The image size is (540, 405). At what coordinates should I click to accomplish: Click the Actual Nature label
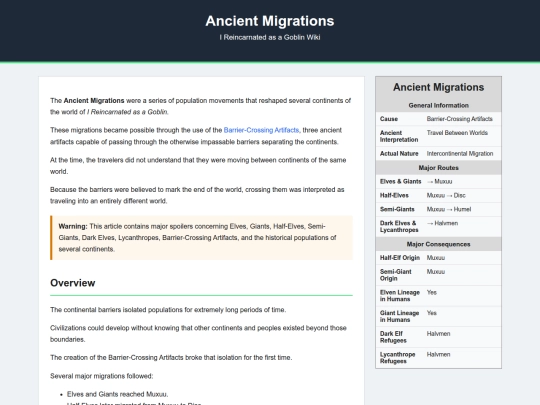(x=399, y=154)
